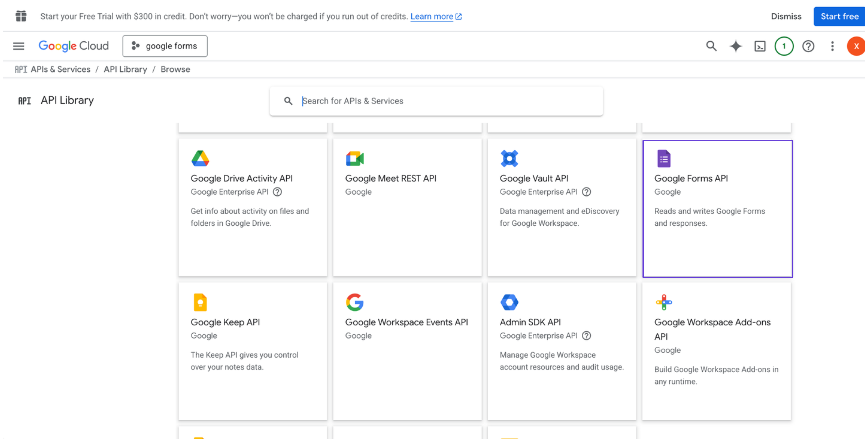Go to APIs & Services breadcrumb
The height and width of the screenshot is (442, 868).
pos(60,69)
